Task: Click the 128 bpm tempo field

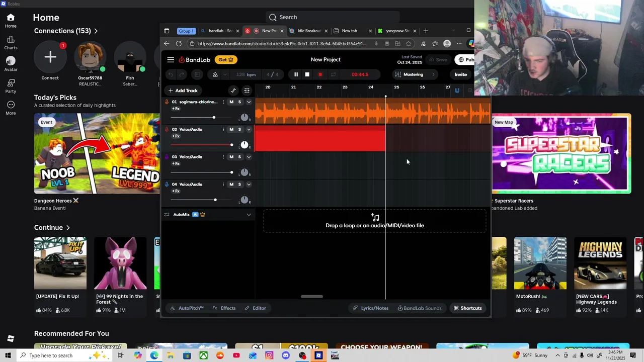Action: [x=246, y=74]
